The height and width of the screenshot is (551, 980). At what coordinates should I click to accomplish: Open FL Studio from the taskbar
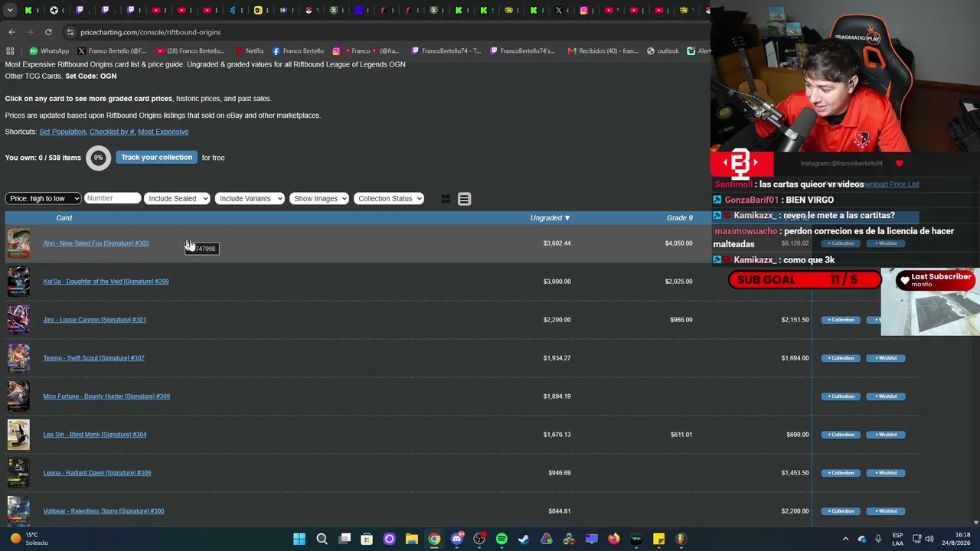681,539
